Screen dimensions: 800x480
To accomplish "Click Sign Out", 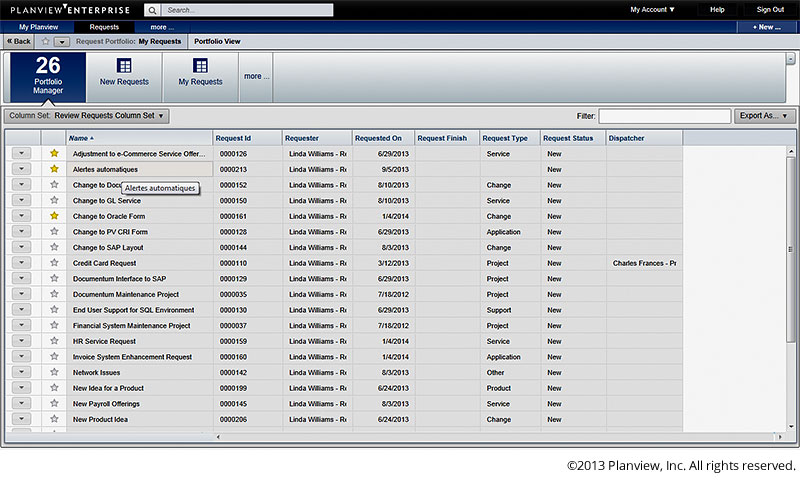I will tap(770, 10).
